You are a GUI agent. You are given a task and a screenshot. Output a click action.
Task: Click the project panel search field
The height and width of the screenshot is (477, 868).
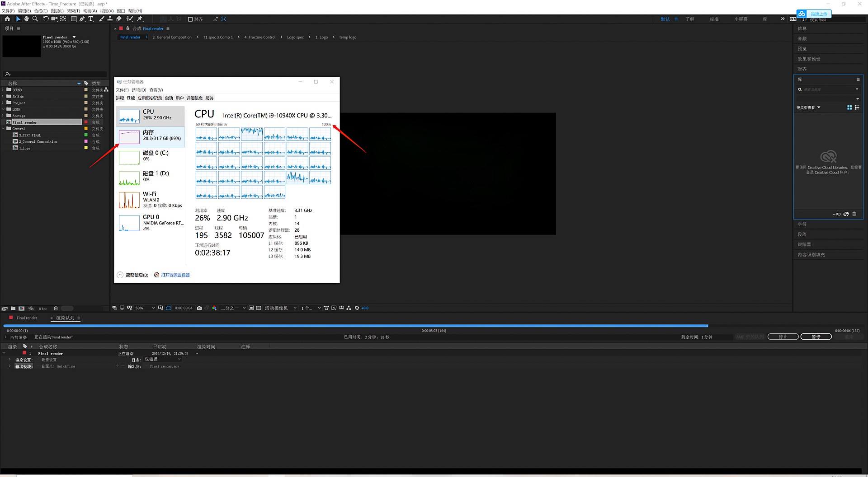coord(55,74)
